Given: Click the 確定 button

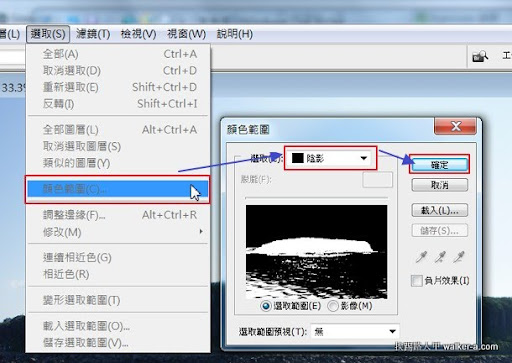Looking at the screenshot, I should pos(440,165).
